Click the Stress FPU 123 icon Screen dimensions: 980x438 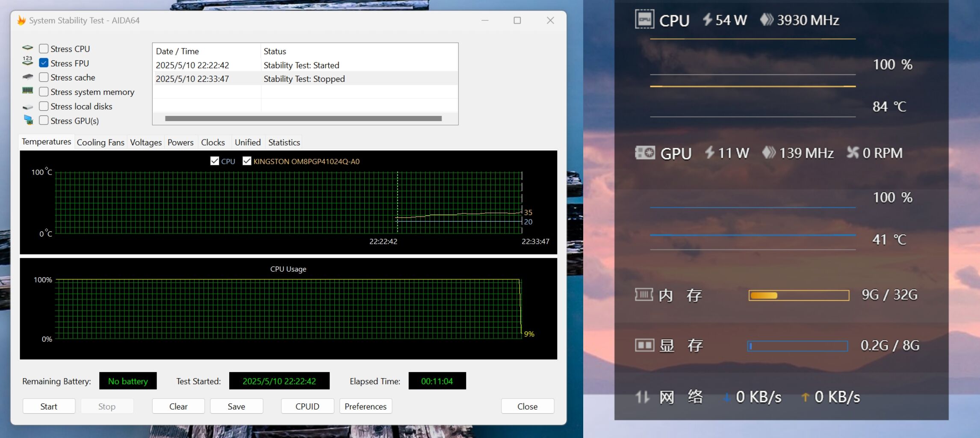(28, 61)
